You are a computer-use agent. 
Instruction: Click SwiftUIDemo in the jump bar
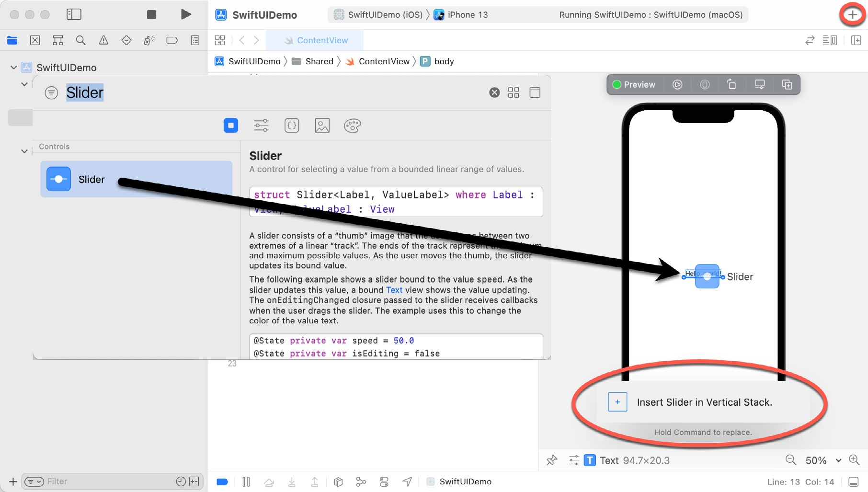coord(248,61)
